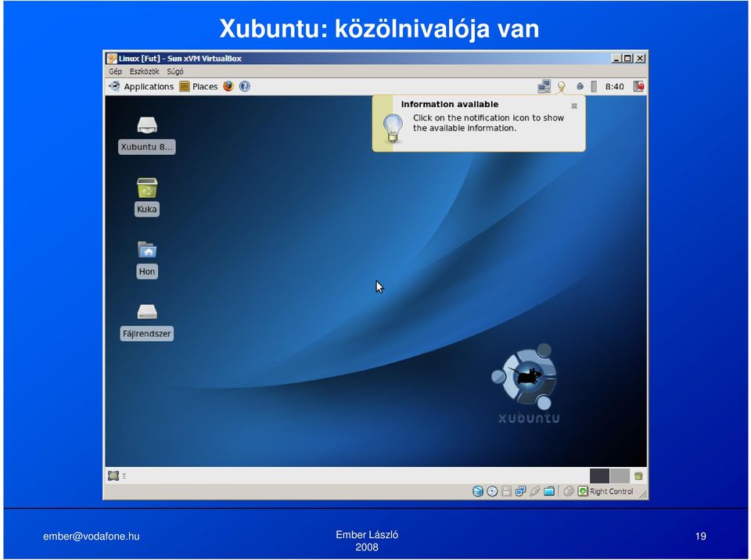This screenshot has width=751, height=560.
Task: Click the Right Control host key indicator
Action: 605,491
